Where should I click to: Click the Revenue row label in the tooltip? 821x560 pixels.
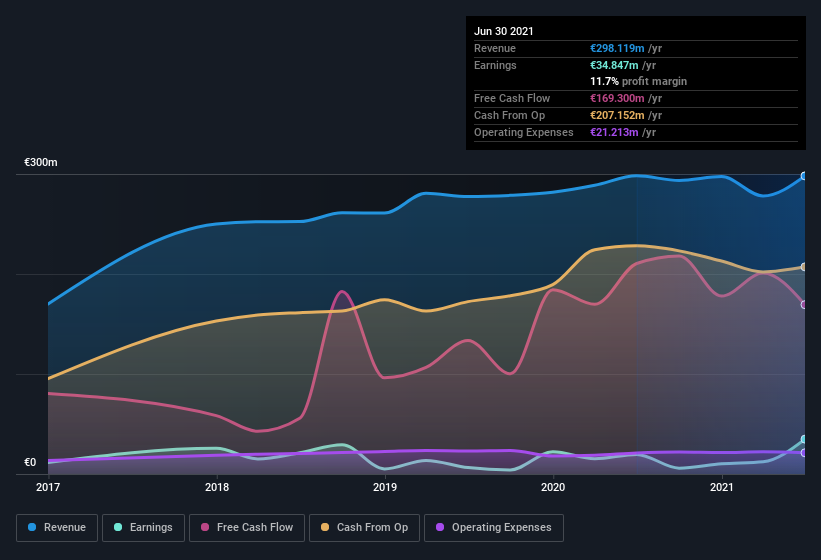coord(495,48)
